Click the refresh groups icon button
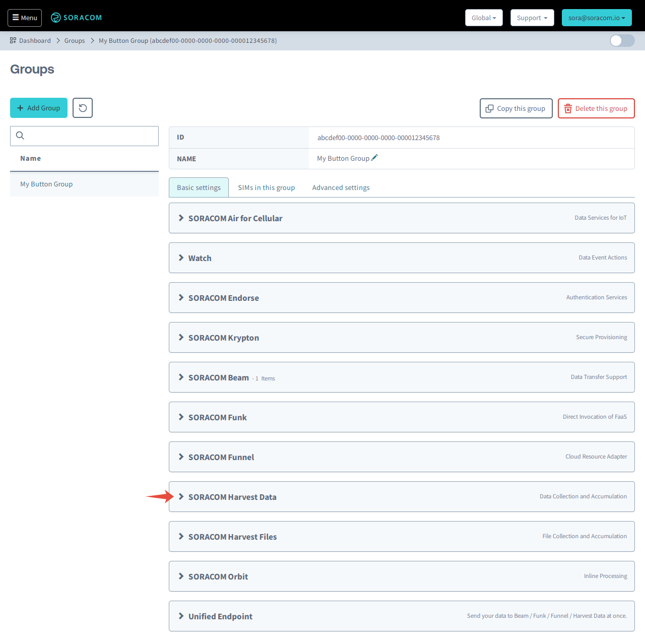This screenshot has height=644, width=645. (x=83, y=108)
